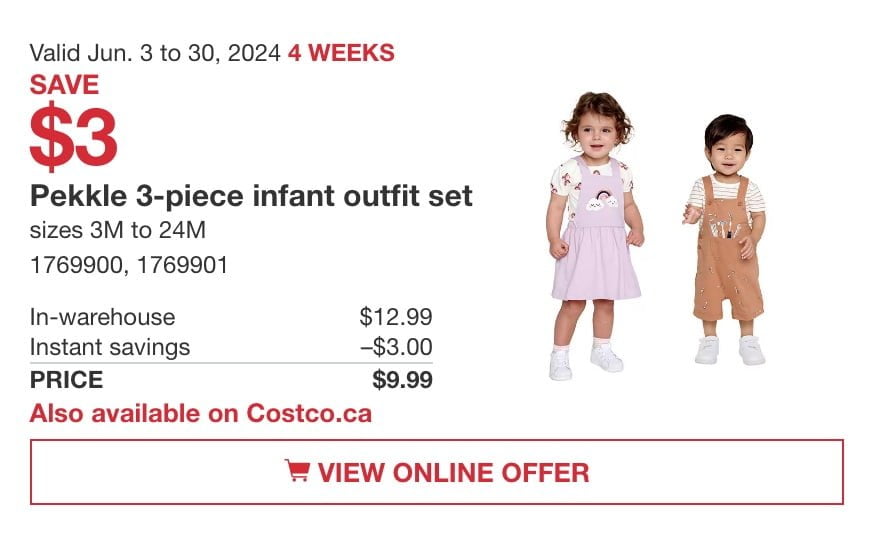Click the VIEW ONLINE OFFER button
Viewport: 874px width, 538px height.
pyautogui.click(x=436, y=472)
